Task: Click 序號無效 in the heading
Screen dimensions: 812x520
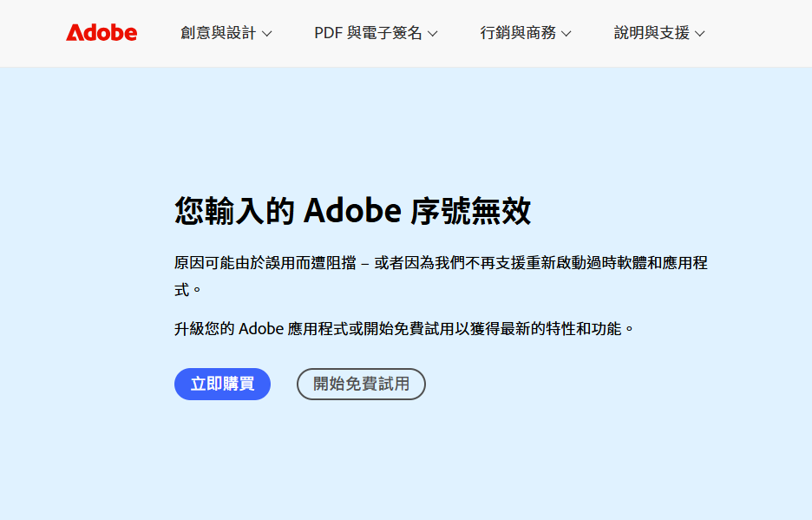Action: coord(471,210)
